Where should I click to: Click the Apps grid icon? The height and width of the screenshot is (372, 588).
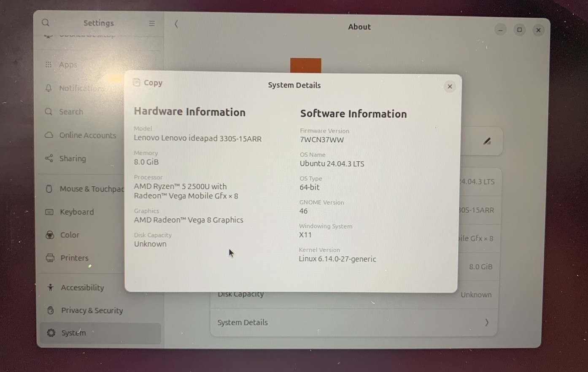[x=49, y=65]
